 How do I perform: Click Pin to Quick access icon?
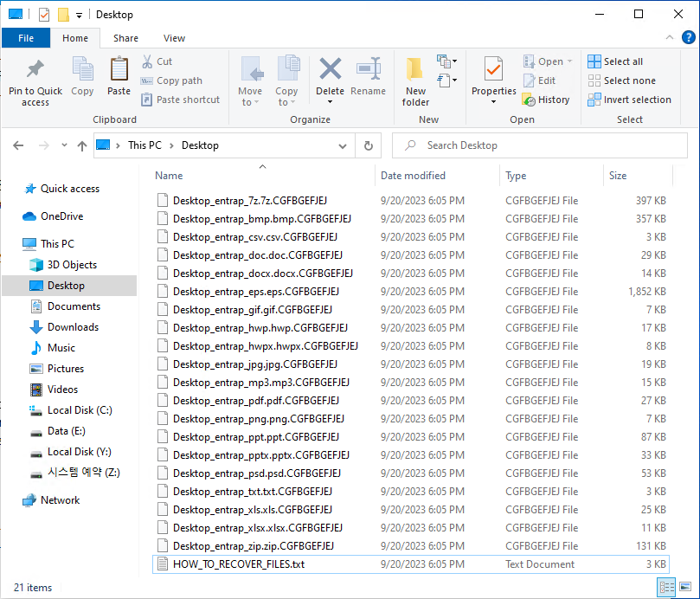(35, 69)
